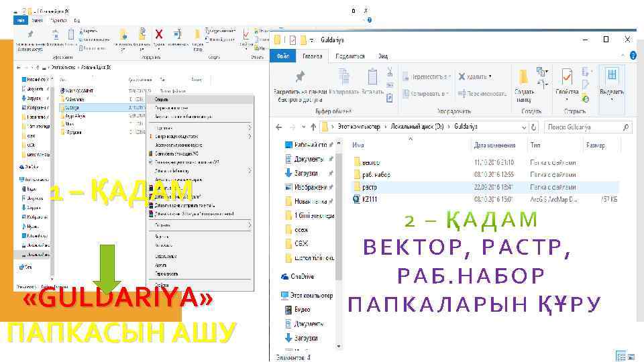The width and height of the screenshot is (644, 362).
Task: Click the Выделить grid icon in Guldariya ribbon
Action: click(612, 74)
